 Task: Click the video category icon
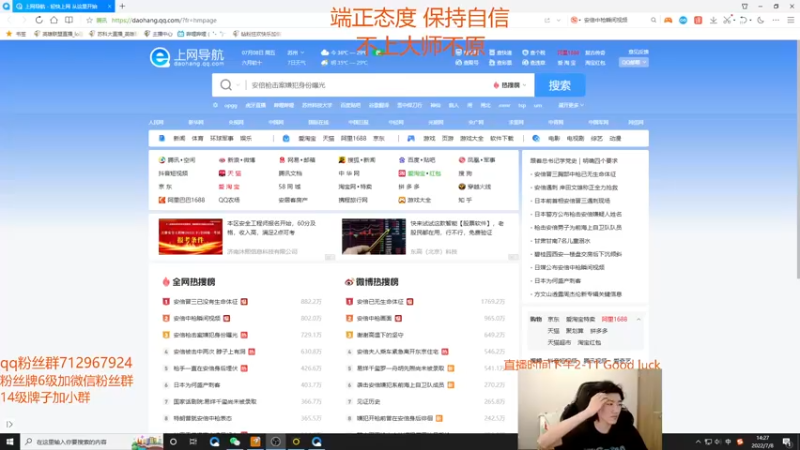536,138
